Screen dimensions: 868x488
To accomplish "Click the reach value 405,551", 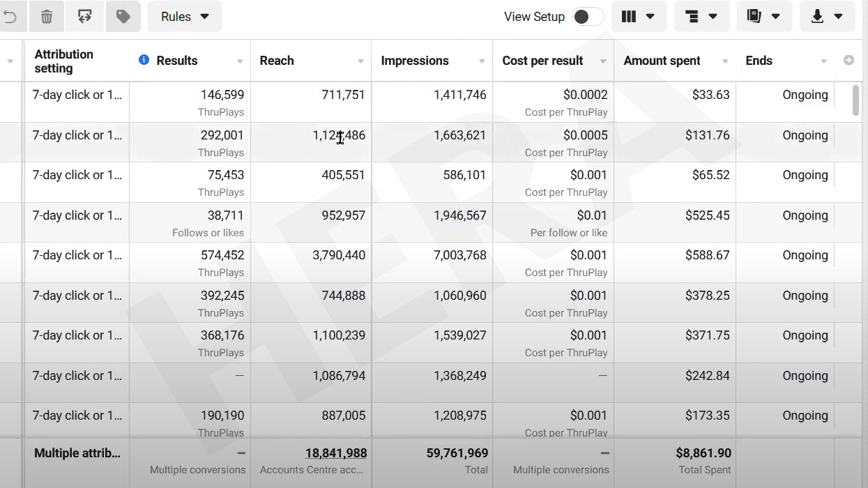I will [x=344, y=175].
